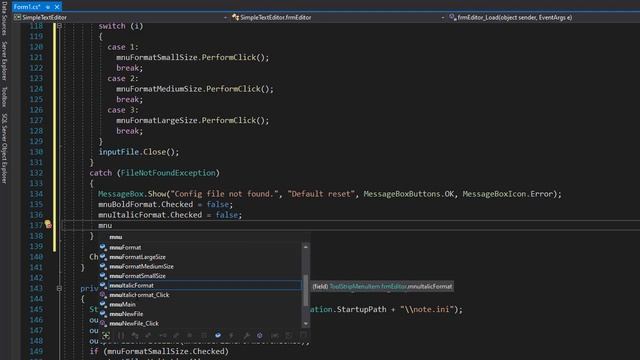Image resolution: width=640 pixels, height=360 pixels.
Task: Select mnuNewFile in the completion list
Action: click(x=200, y=314)
